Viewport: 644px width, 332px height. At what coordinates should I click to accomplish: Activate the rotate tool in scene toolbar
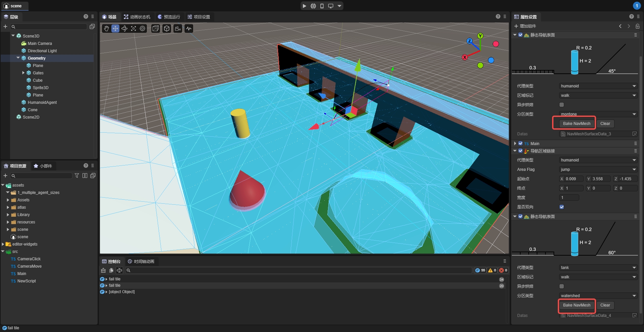tap(124, 29)
